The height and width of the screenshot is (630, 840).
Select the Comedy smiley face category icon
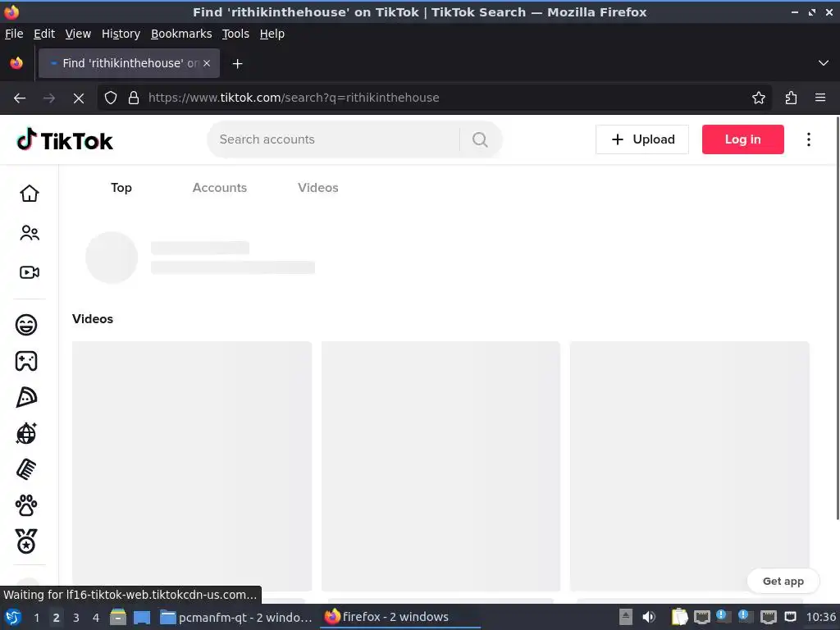pyautogui.click(x=26, y=325)
